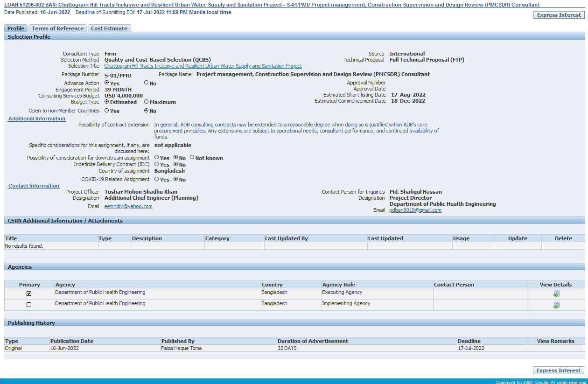The image size is (588, 384).
Task: Select Maximum budget type radio button
Action: click(x=147, y=102)
